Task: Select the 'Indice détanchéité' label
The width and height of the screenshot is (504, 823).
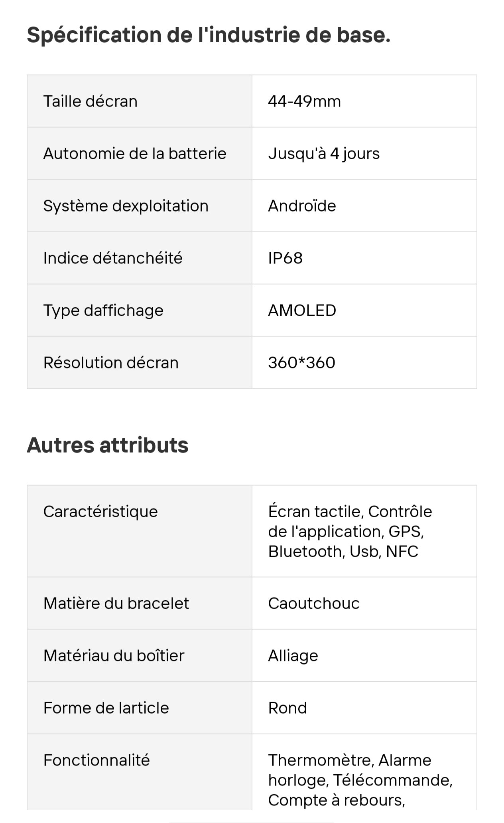Action: pos(113,258)
